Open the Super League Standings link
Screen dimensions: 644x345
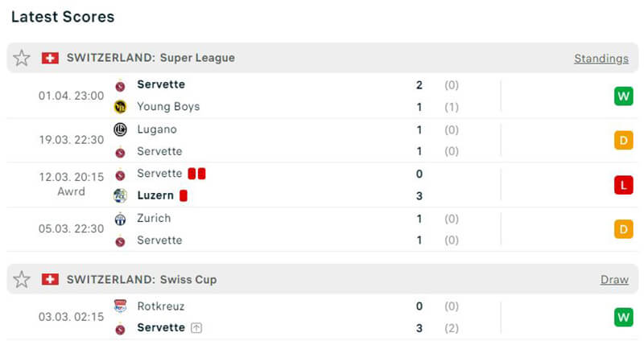(601, 59)
